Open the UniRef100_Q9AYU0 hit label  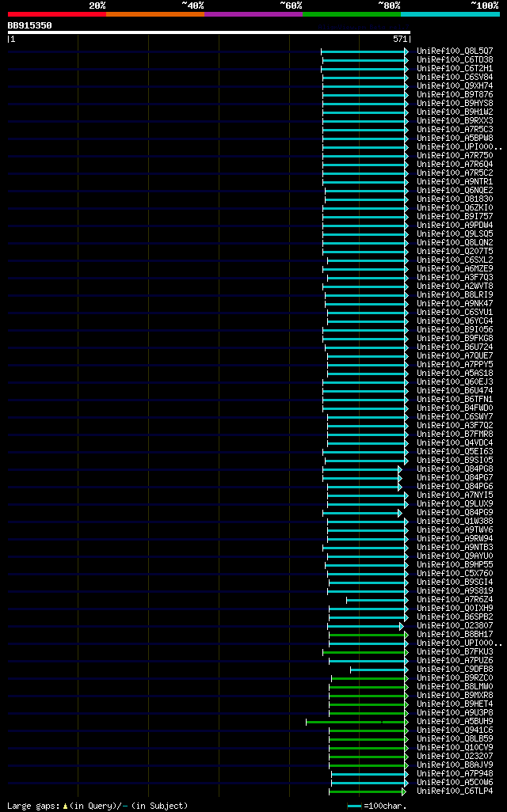pyautogui.click(x=456, y=556)
